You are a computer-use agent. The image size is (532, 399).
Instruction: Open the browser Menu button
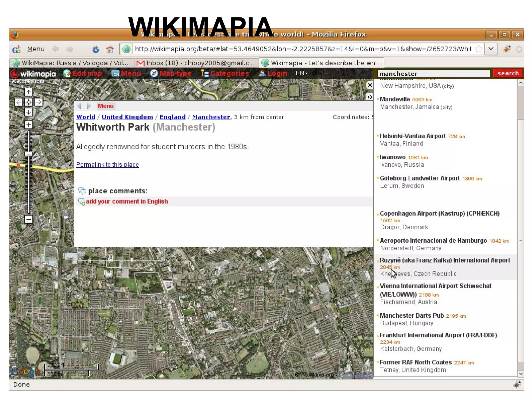point(36,49)
